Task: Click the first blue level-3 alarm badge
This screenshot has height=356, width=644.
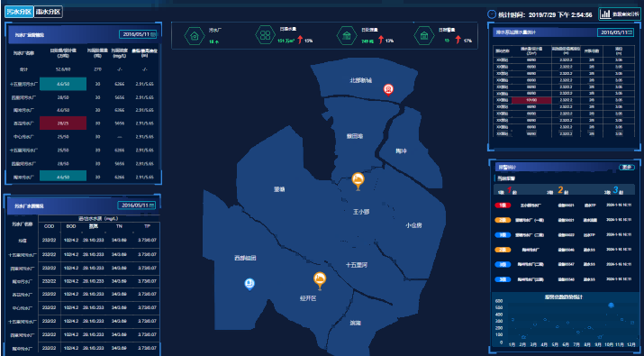Action: pyautogui.click(x=503, y=234)
